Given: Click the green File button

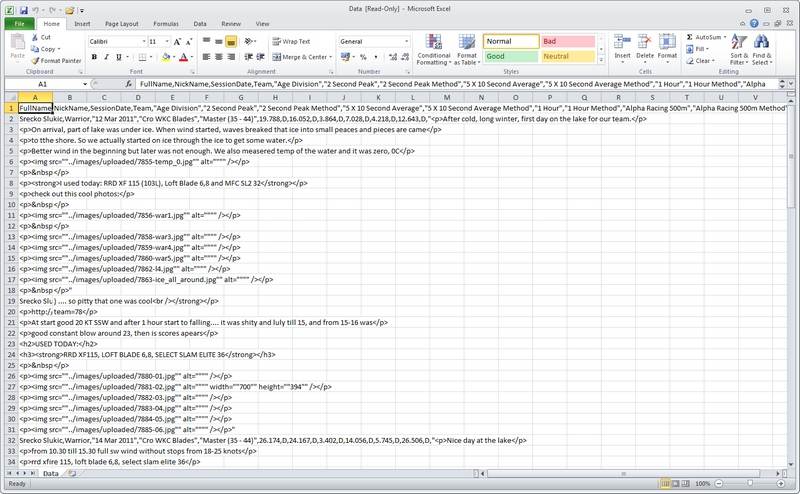Looking at the screenshot, I should tap(18, 22).
